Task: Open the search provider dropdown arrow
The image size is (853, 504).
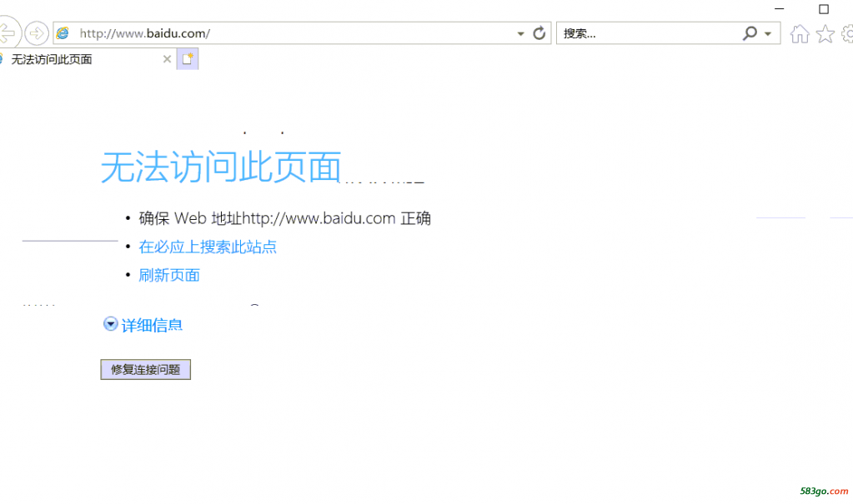Action: click(768, 33)
